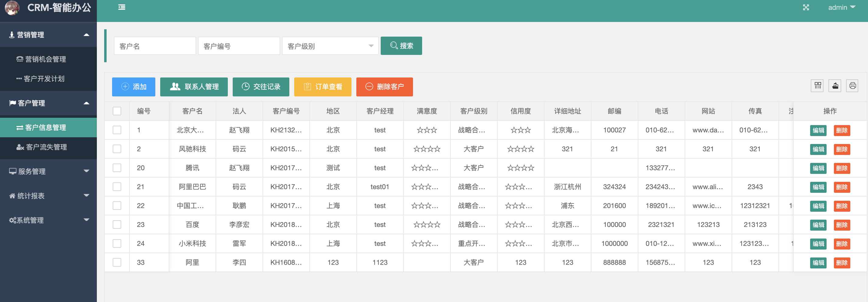Image resolution: width=868 pixels, height=302 pixels.
Task: Check the select-all checkbox in table header
Action: click(x=117, y=111)
